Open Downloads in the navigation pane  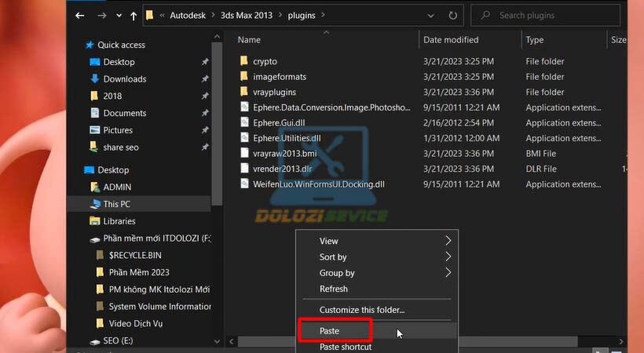(x=124, y=78)
